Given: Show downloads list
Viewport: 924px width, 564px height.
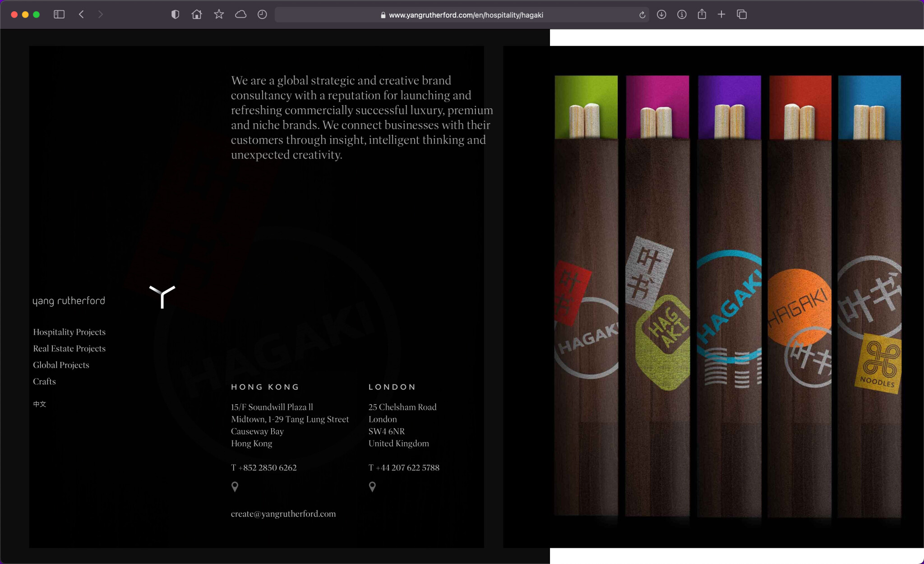Looking at the screenshot, I should [x=661, y=14].
